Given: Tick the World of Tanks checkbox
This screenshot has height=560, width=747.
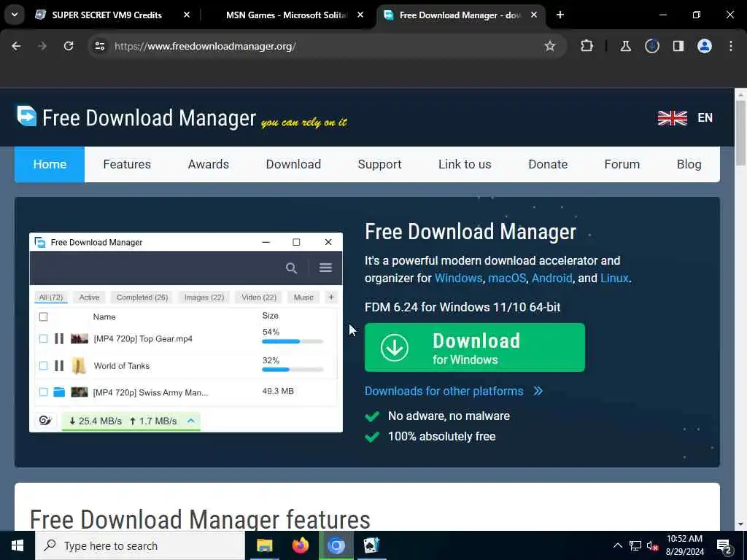Looking at the screenshot, I should [43, 366].
